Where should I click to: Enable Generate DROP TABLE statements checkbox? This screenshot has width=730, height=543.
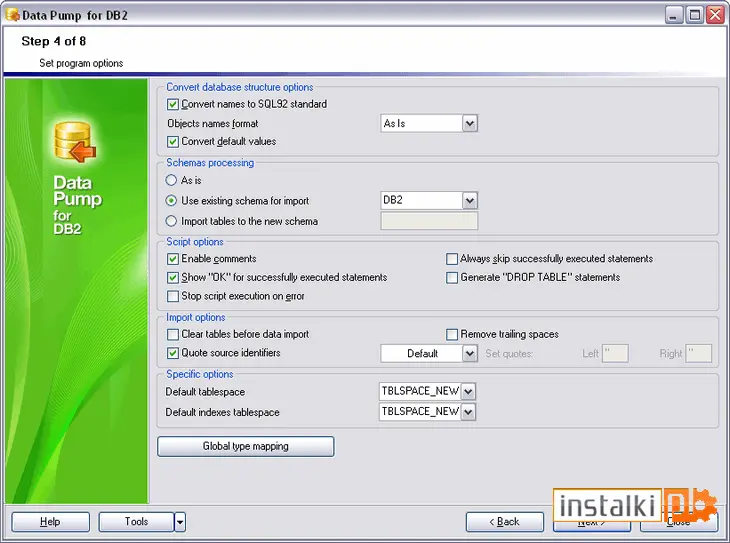point(452,278)
